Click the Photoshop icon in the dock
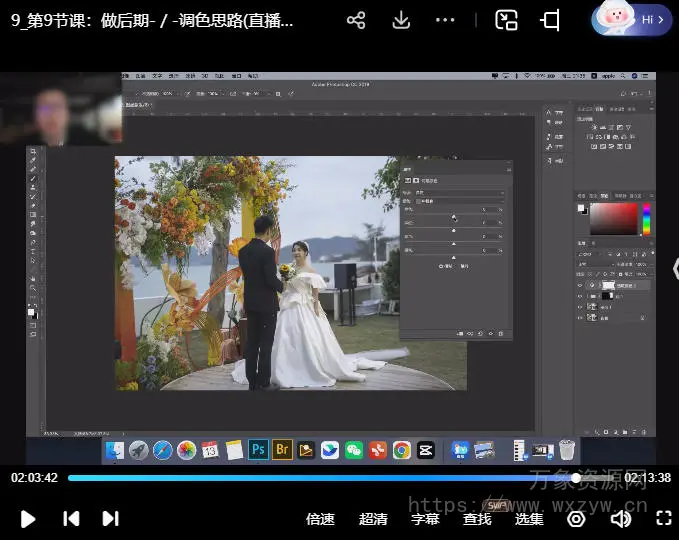Screen dimensions: 679x540 click(258, 450)
